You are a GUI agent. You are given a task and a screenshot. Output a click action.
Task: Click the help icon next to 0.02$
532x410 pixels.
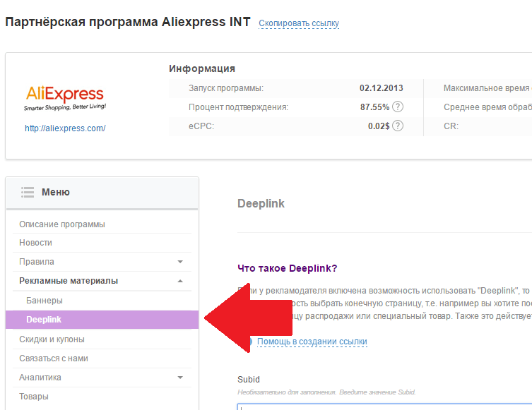398,126
